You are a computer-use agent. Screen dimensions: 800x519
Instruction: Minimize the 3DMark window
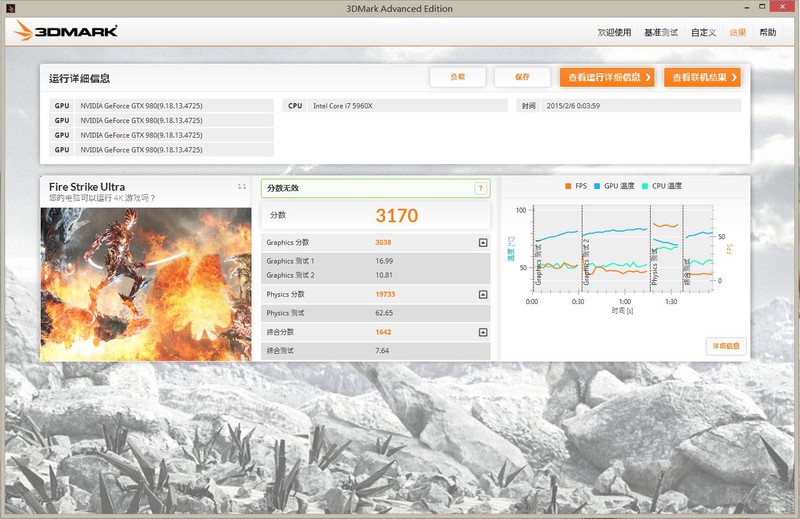[x=746, y=7]
